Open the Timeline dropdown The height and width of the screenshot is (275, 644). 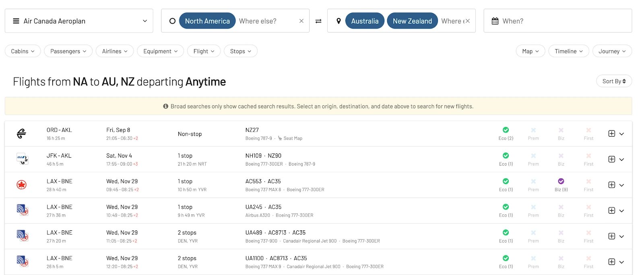point(569,51)
